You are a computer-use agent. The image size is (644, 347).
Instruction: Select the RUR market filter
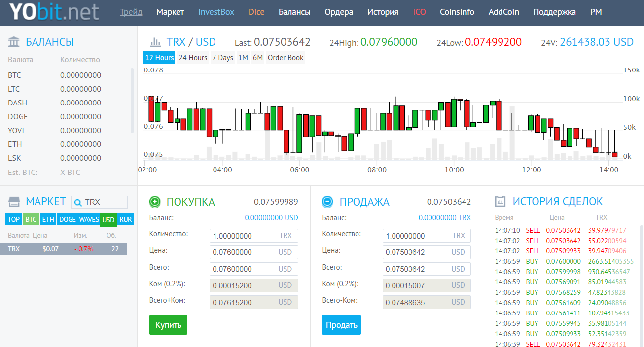126,219
